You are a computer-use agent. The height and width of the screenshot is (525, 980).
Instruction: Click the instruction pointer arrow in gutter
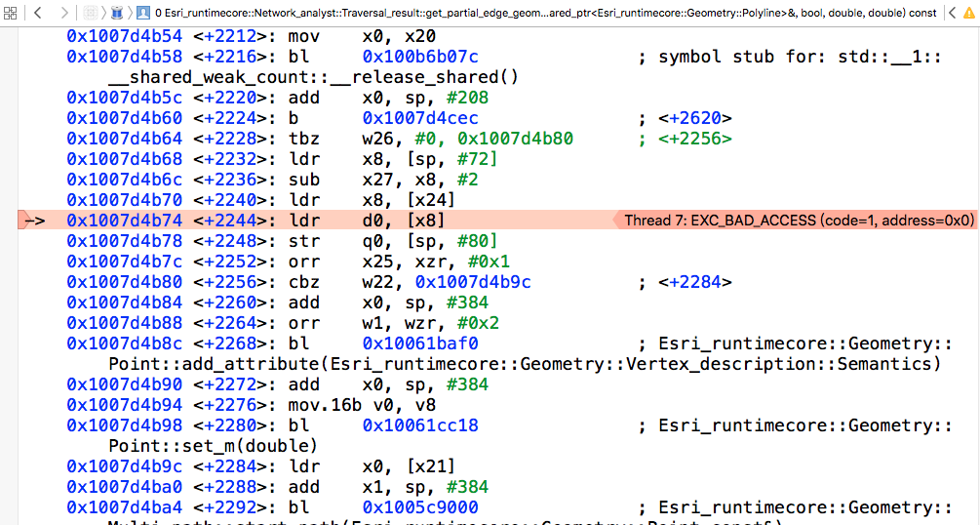pyautogui.click(x=33, y=221)
